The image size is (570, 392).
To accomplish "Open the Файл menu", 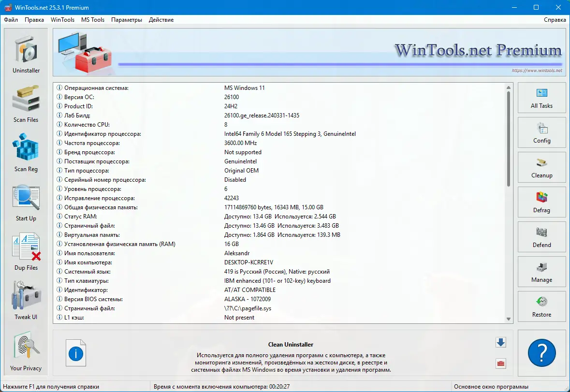I will (11, 20).
